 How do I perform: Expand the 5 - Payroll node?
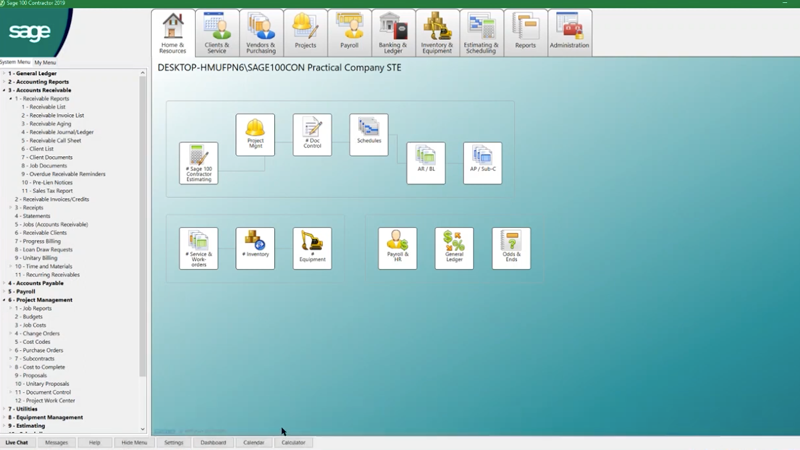point(4,291)
